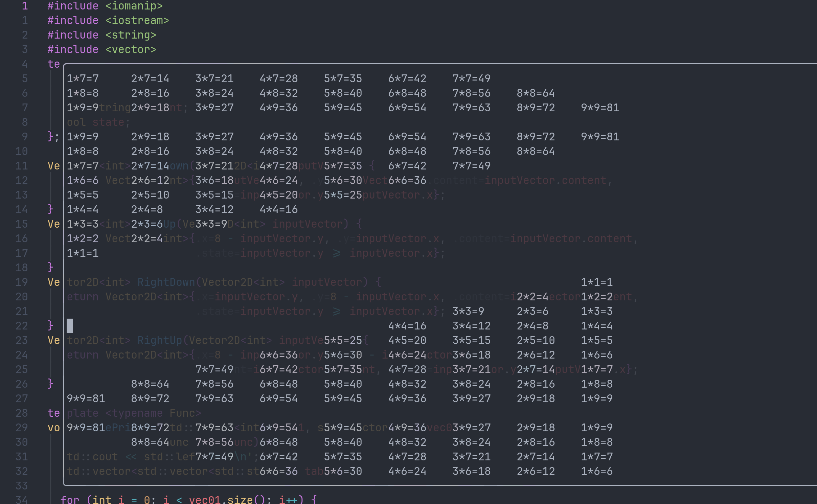Viewport: 817px width, 504px height.
Task: Click 'plate <typename Func>' text
Action: click(x=134, y=413)
